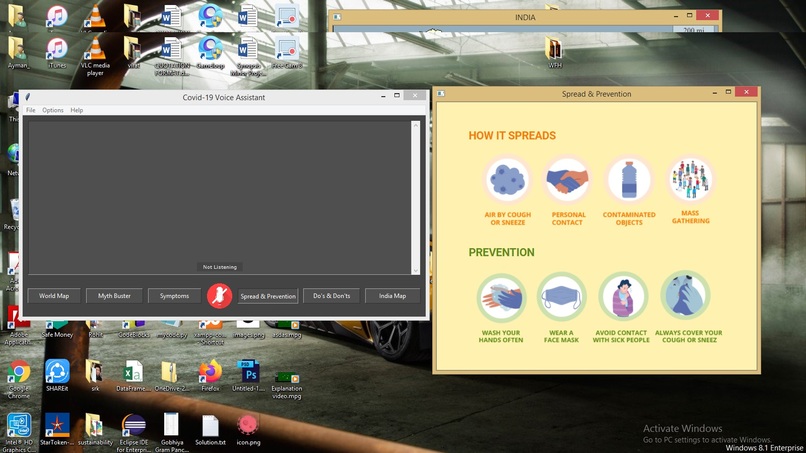Select the VLC media player shortcut

point(95,57)
